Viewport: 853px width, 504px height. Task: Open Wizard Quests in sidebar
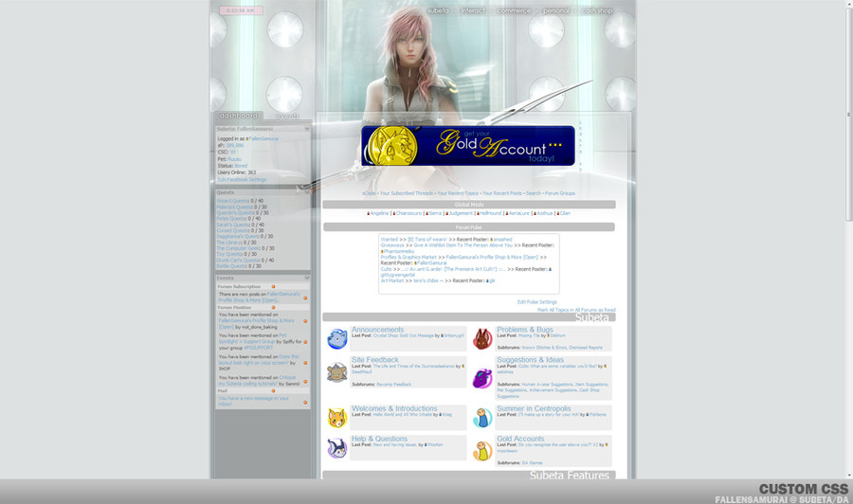[x=233, y=201]
